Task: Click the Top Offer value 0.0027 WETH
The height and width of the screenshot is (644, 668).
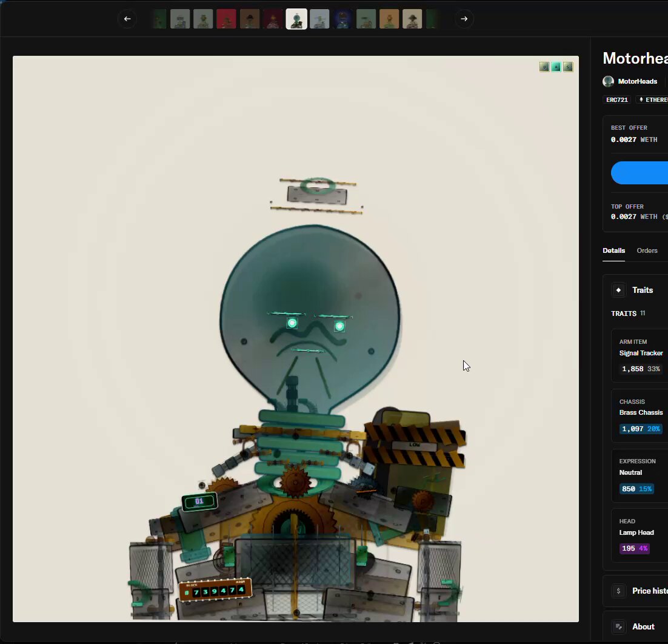Action: (x=634, y=216)
